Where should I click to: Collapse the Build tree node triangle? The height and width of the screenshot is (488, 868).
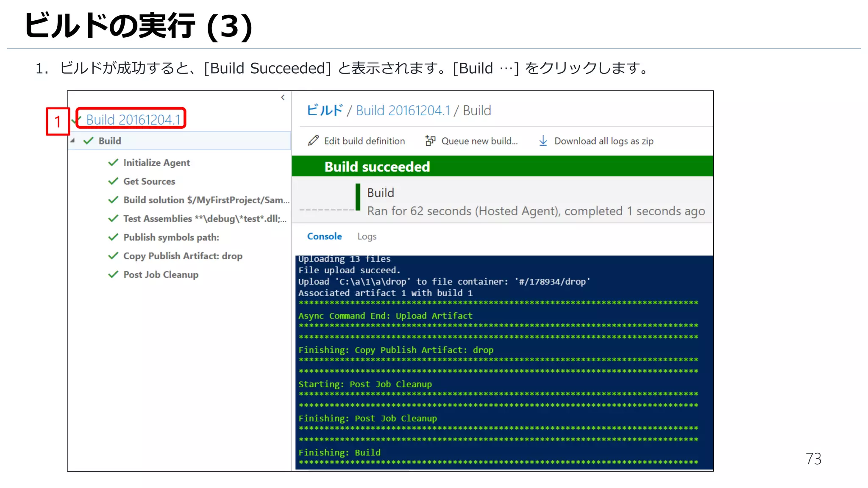pos(72,141)
